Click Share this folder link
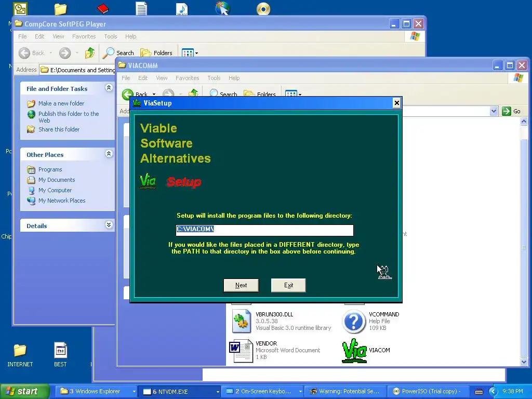 tap(59, 129)
